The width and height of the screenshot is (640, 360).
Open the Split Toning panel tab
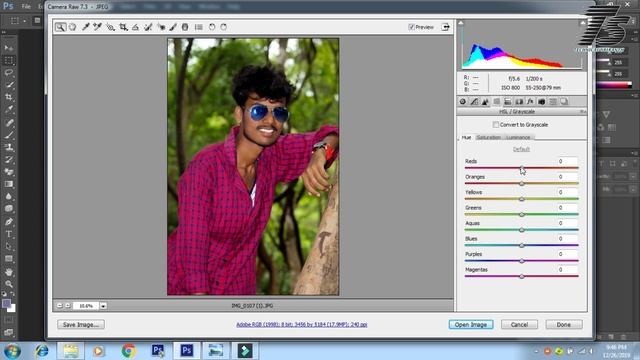(508, 102)
